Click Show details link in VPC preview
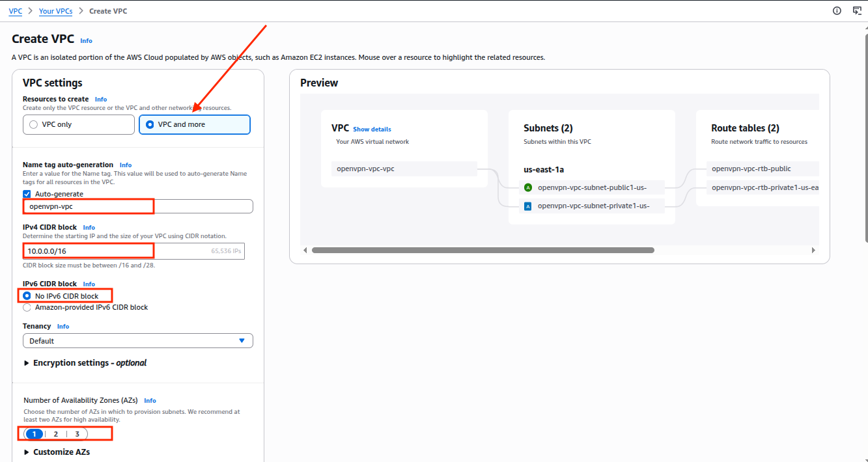 (x=372, y=129)
